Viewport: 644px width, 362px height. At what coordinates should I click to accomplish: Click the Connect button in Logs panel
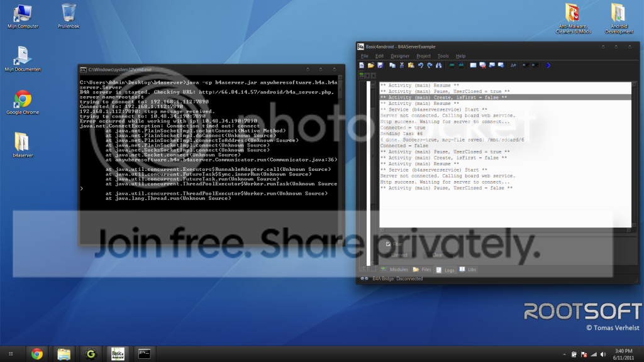(399, 255)
